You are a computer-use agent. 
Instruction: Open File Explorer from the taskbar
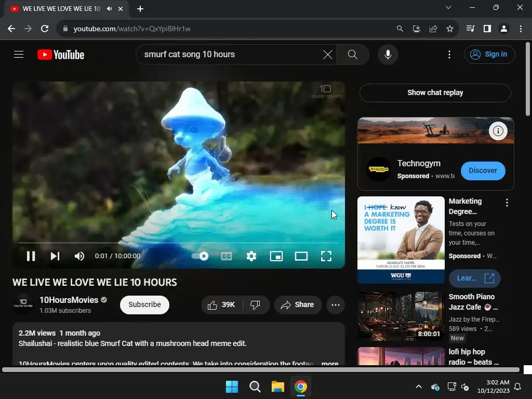point(277,387)
